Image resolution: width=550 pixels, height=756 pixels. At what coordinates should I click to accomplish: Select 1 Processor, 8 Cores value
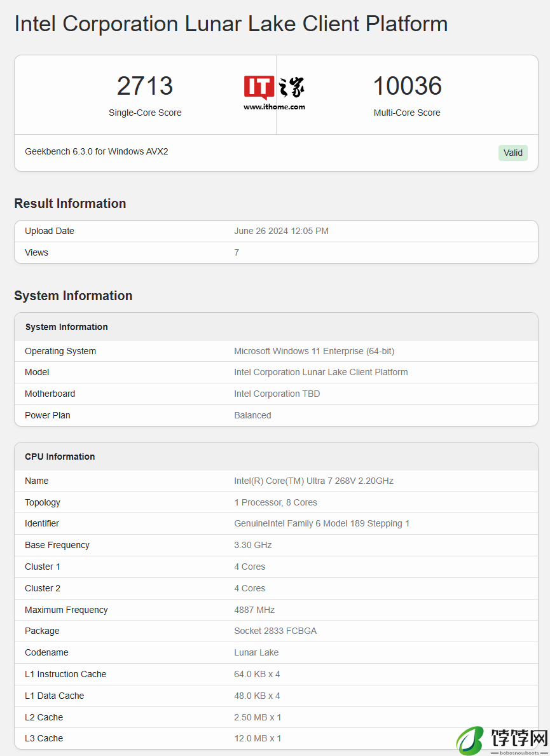click(275, 502)
